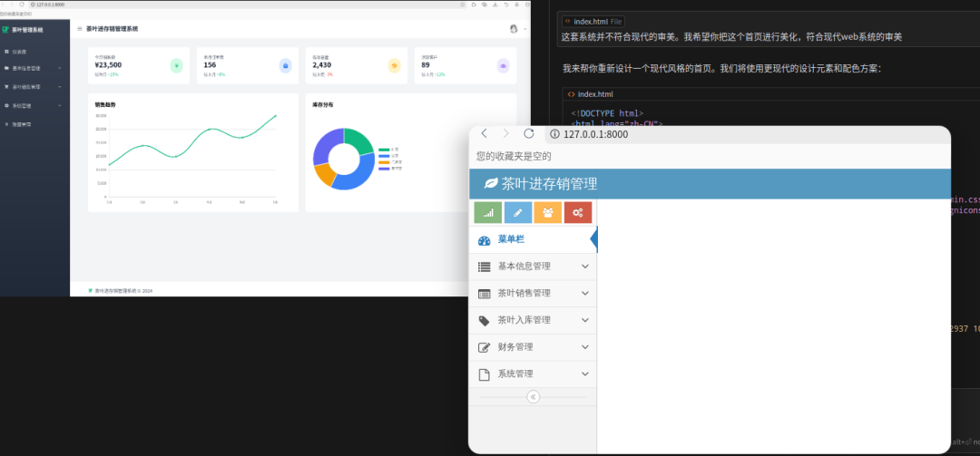
Task: Click the dashboard gauge icon beside 菜单栏
Action: [484, 240]
